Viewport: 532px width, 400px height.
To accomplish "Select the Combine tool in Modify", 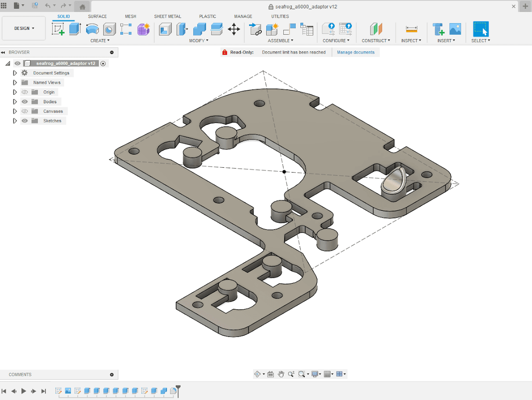I will pyautogui.click(x=199, y=29).
